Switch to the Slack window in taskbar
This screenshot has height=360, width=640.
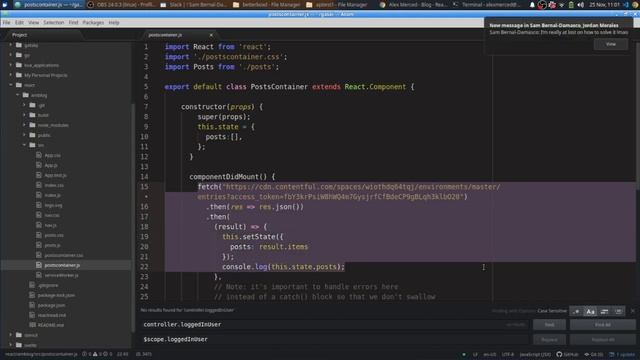pos(194,5)
